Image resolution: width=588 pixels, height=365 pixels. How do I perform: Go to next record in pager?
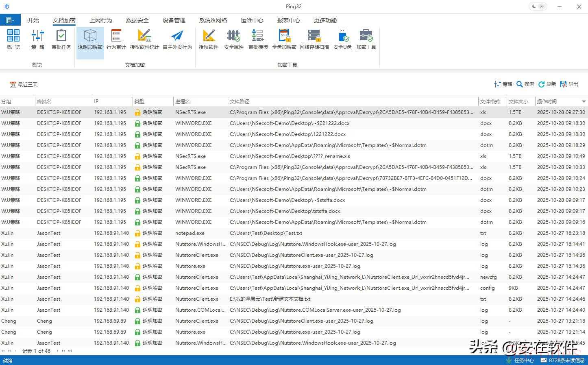(57, 351)
